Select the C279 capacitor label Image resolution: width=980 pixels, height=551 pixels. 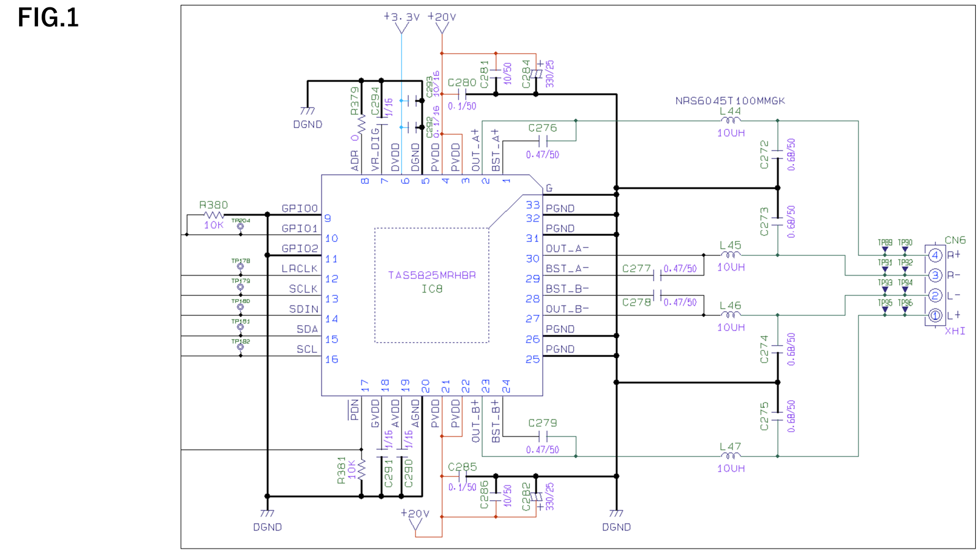point(543,423)
